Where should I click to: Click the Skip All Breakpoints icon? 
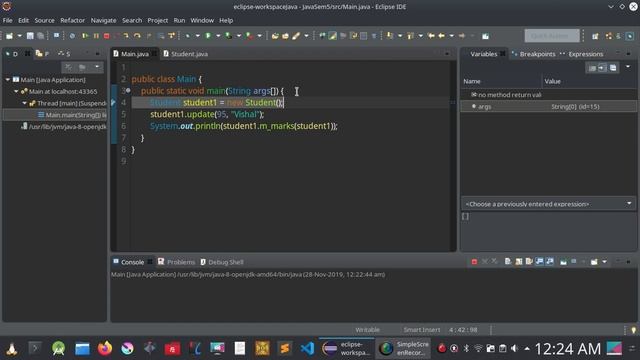pos(72,36)
